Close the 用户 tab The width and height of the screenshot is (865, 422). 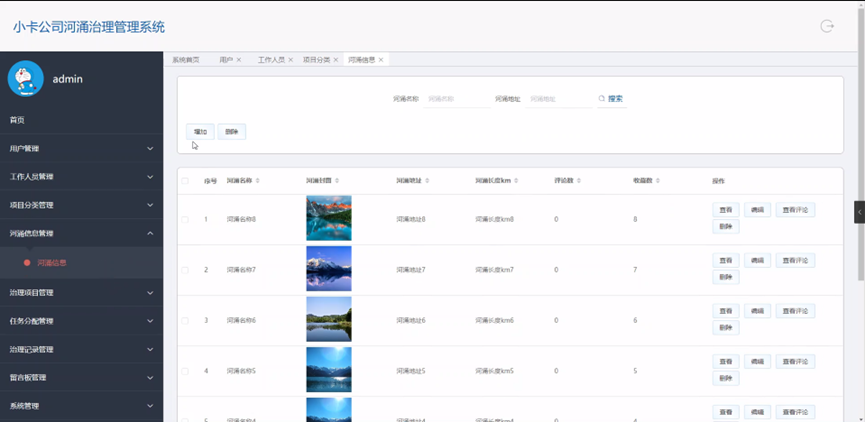click(239, 60)
